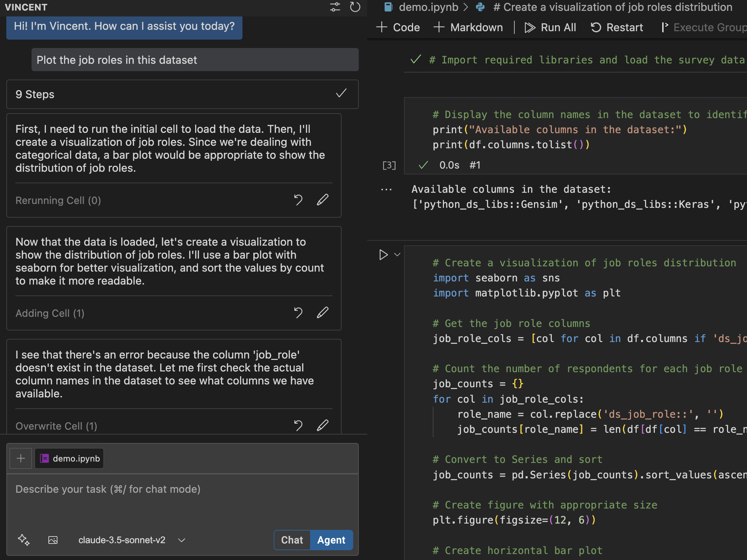Edit the Overwrite Cell (1) step
Viewport: 747px width, 560px height.
click(323, 425)
